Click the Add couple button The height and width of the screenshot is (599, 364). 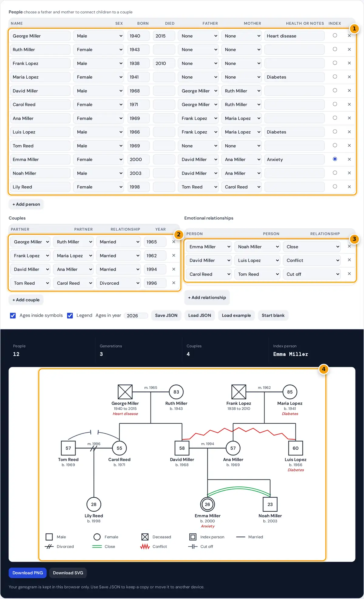[x=26, y=300]
